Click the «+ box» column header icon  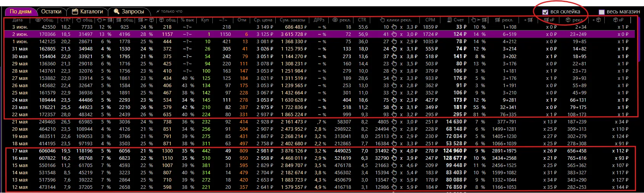coord(596,20)
